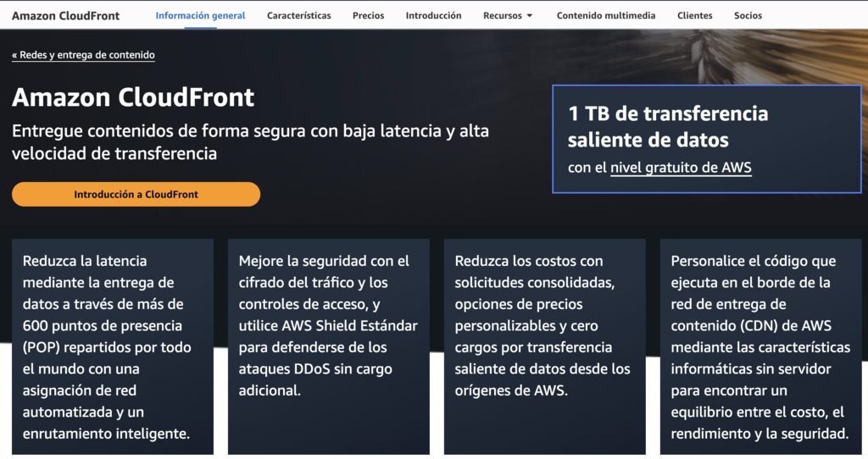Open the Información general tab
Screen dimensions: 868x459
pyautogui.click(x=200, y=15)
